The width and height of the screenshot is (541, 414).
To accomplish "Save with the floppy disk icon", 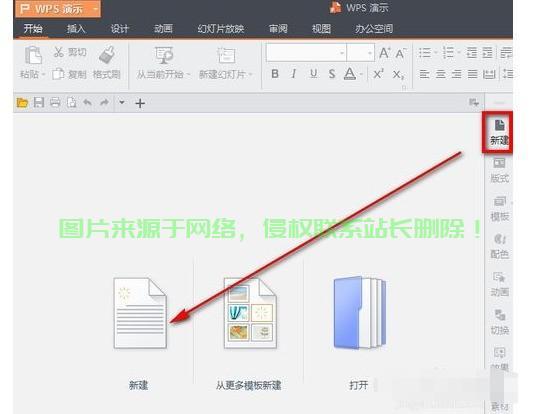I will tap(39, 102).
